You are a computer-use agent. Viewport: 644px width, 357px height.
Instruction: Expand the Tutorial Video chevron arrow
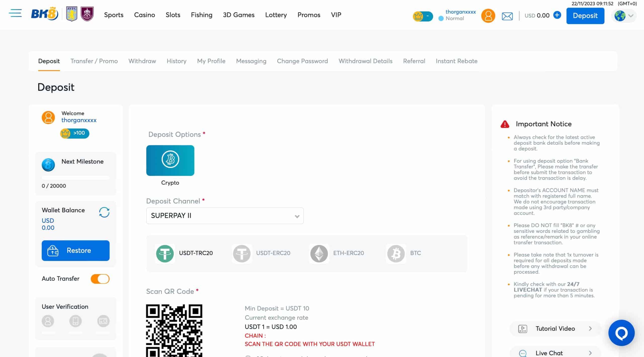590,329
